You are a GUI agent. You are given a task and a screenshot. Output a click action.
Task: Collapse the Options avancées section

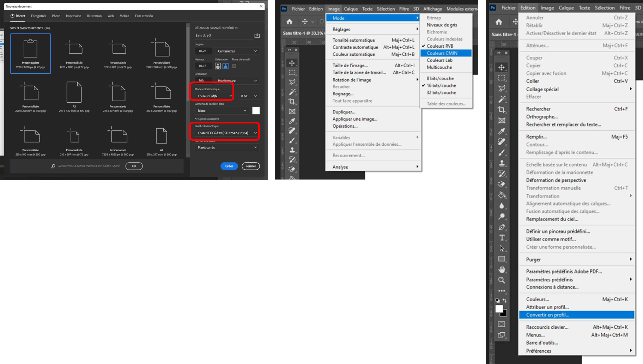(208, 119)
